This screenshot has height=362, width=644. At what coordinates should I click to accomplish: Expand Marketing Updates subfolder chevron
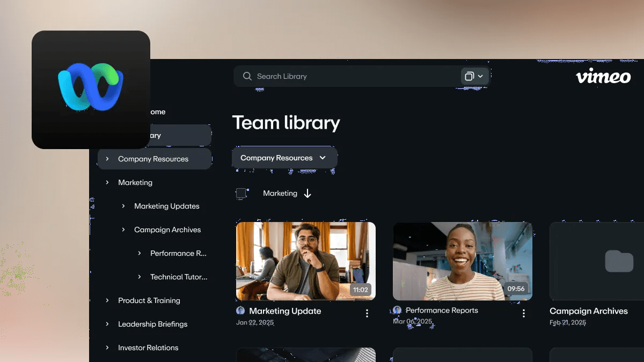coord(123,206)
